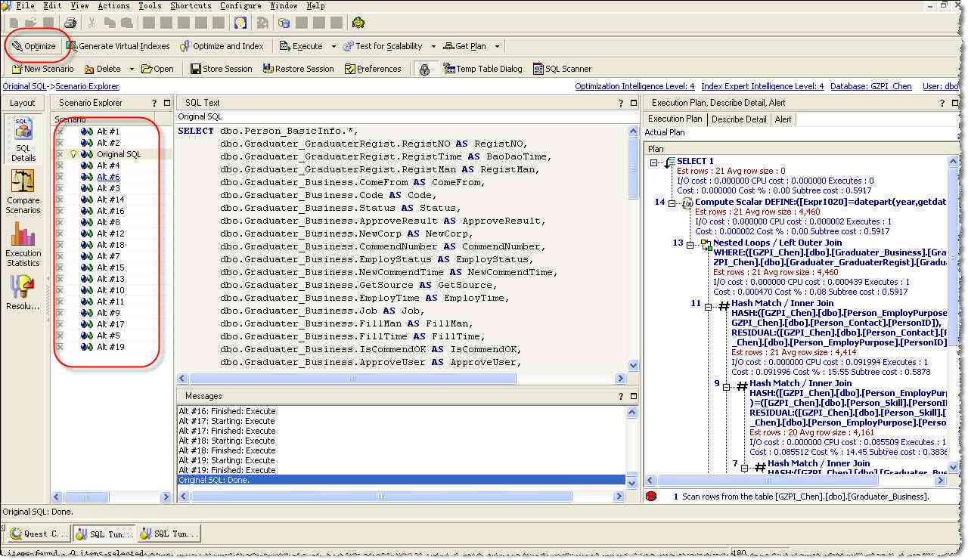
Task: Select the Alt #12 scenario
Action: pos(110,234)
